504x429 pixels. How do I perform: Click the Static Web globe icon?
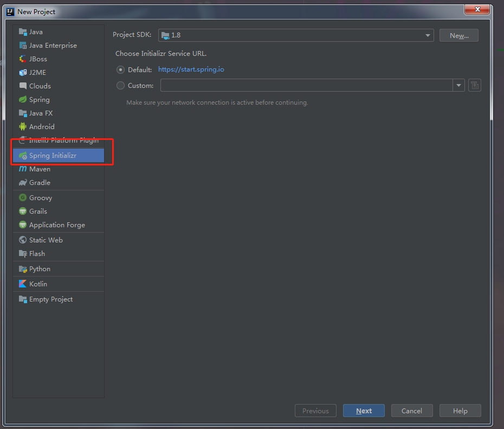[23, 240]
